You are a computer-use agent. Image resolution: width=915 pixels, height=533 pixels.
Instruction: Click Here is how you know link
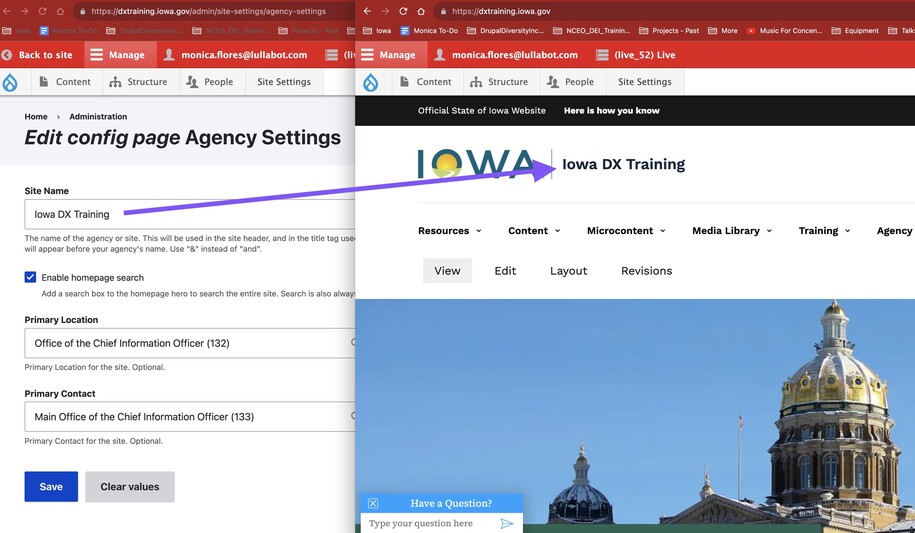coord(611,111)
